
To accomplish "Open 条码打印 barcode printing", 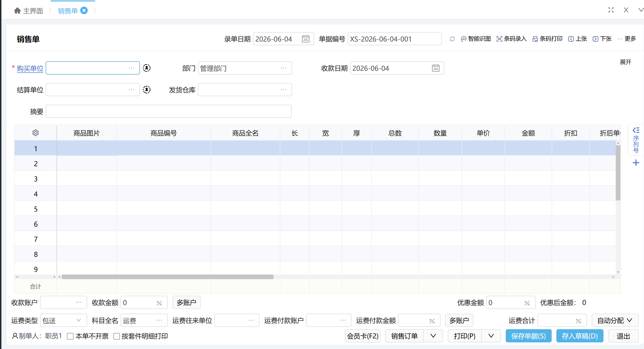I will tap(547, 39).
